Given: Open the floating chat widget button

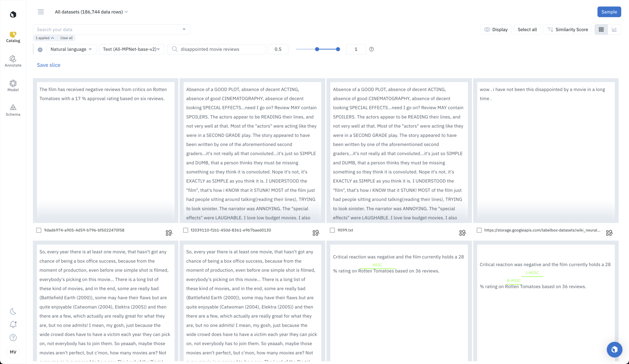Looking at the screenshot, I should [x=614, y=349].
